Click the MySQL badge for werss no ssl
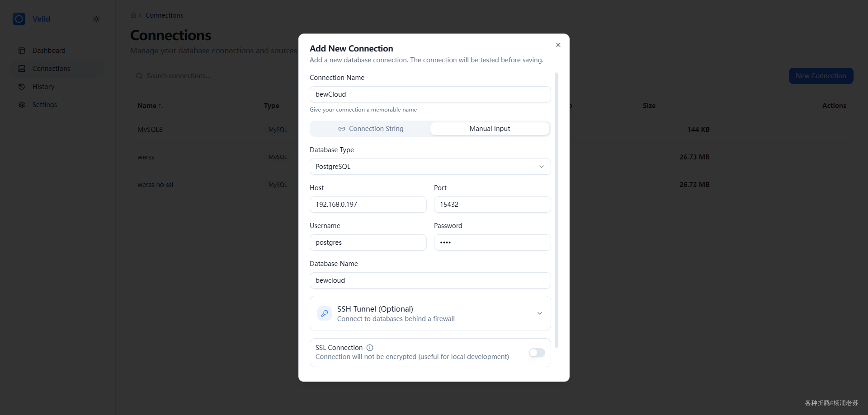Viewport: 868px width, 415px height. tap(278, 185)
